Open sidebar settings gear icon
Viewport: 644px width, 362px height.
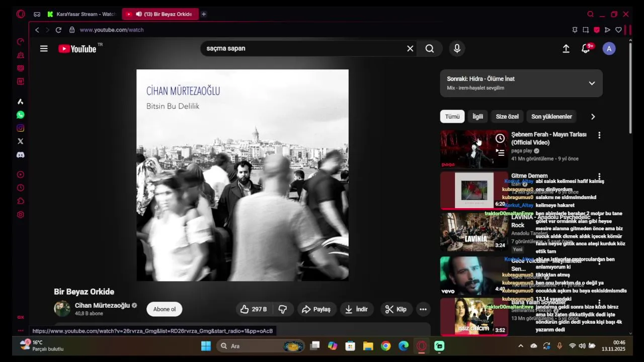coord(21,215)
